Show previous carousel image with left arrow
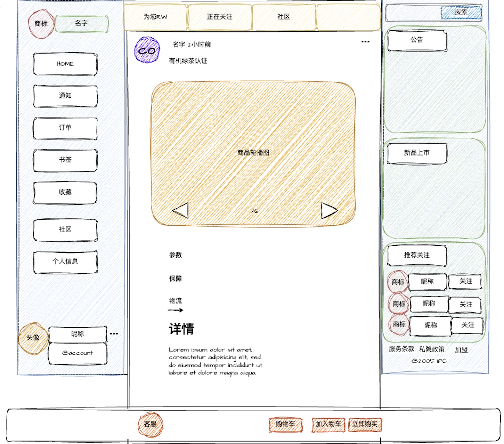The image size is (504, 444). (181, 211)
